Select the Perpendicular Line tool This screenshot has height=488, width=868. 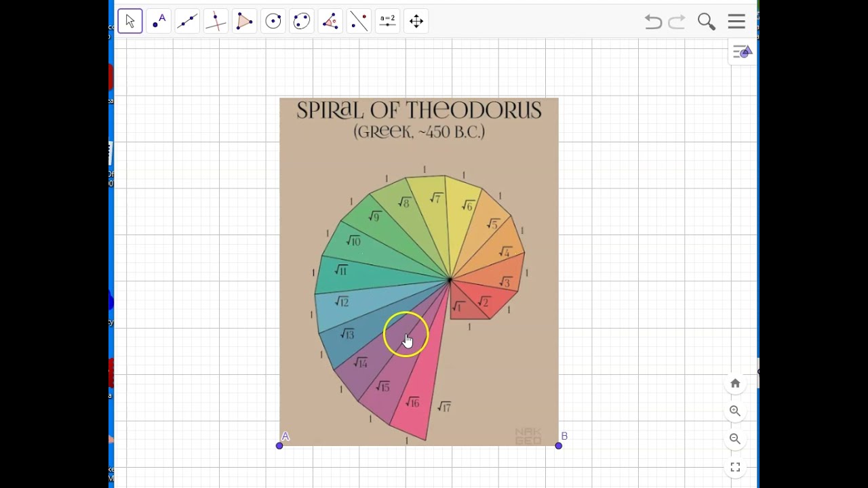pos(216,21)
